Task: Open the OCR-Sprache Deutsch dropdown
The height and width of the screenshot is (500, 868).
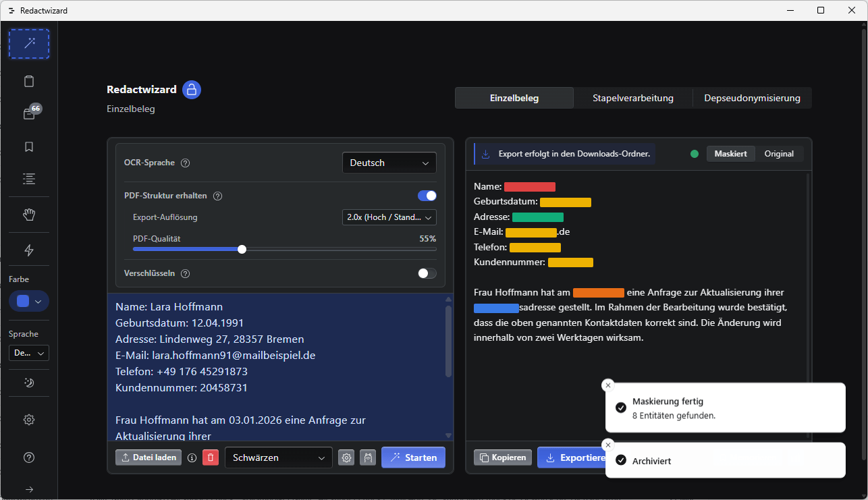Action: 389,163
